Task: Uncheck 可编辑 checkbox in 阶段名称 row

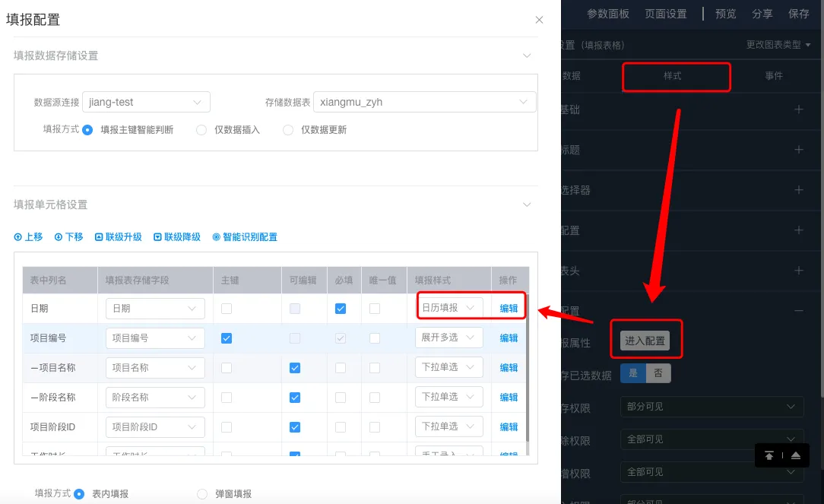Action: [295, 398]
